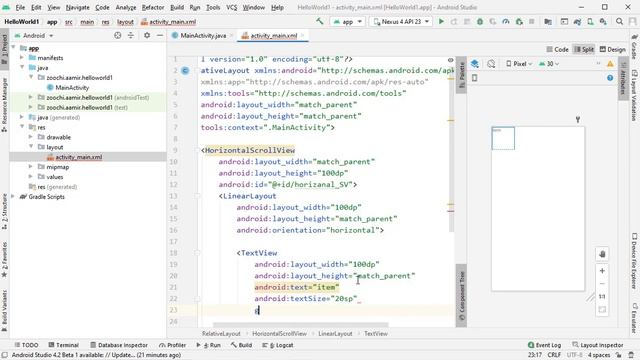This screenshot has width=640, height=360.
Task: Click the warning triangle in design panel
Action: coord(610,64)
